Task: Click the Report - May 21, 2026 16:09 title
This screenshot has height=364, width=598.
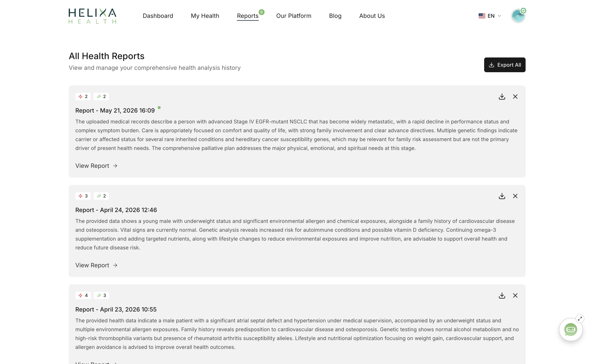Action: 115,110
